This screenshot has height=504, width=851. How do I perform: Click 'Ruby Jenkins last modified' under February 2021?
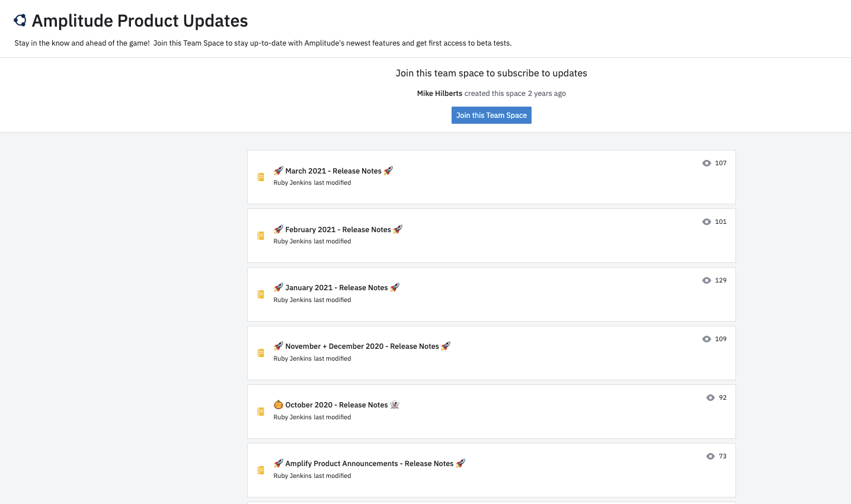tap(312, 242)
